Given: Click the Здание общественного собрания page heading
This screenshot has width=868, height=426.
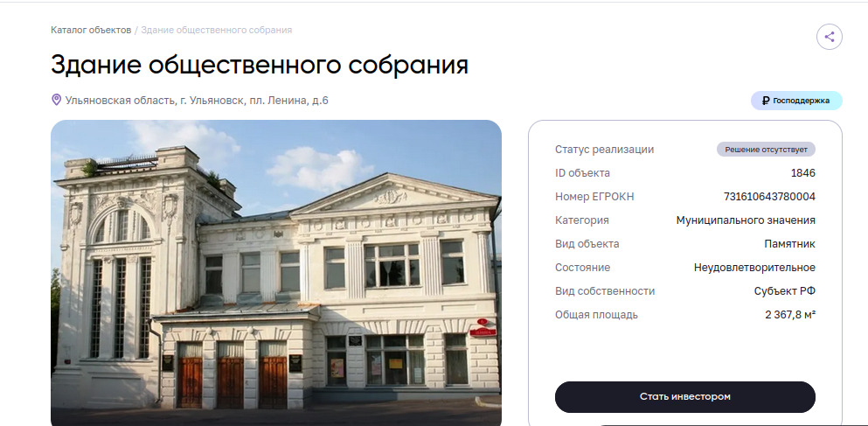Looking at the screenshot, I should pos(260,65).
